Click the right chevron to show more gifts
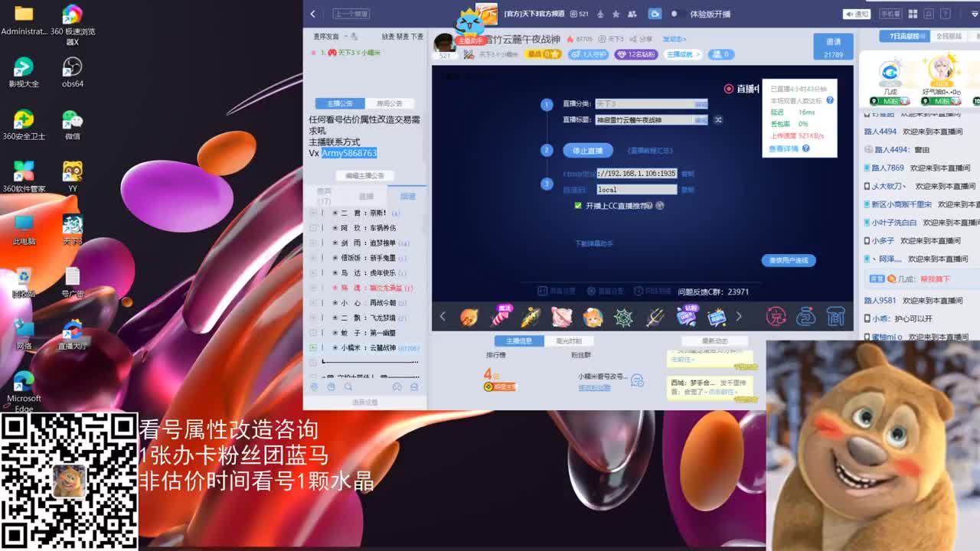The height and width of the screenshot is (551, 980). point(739,316)
